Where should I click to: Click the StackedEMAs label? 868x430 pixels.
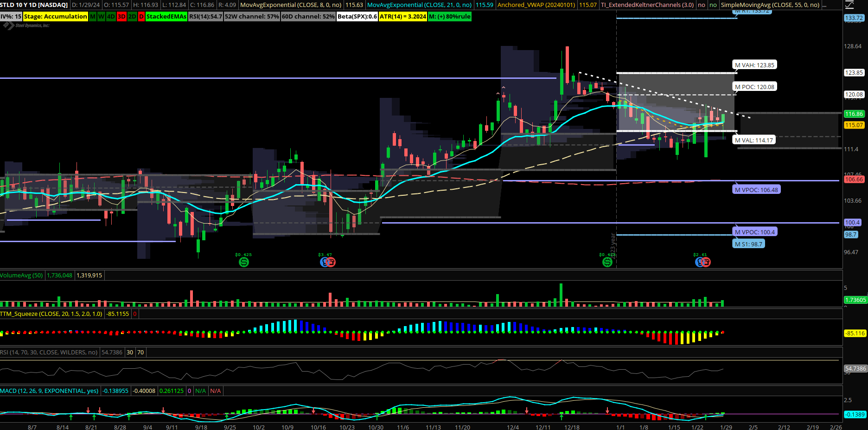click(x=166, y=16)
